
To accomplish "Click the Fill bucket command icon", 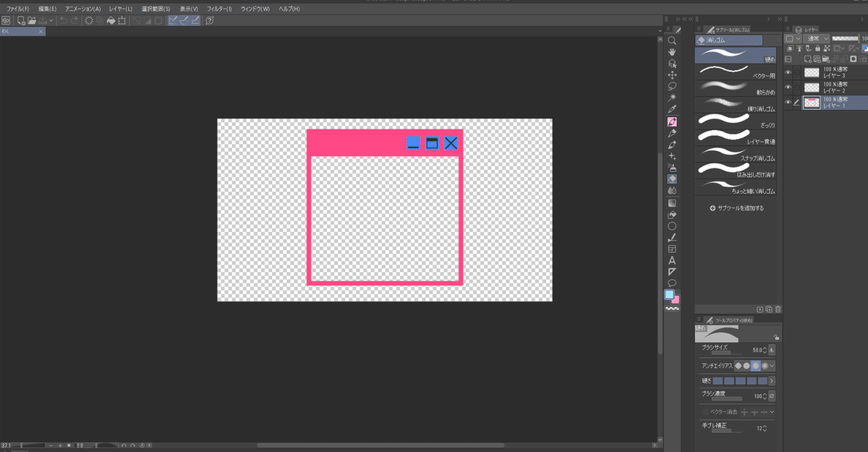I will point(111,20).
